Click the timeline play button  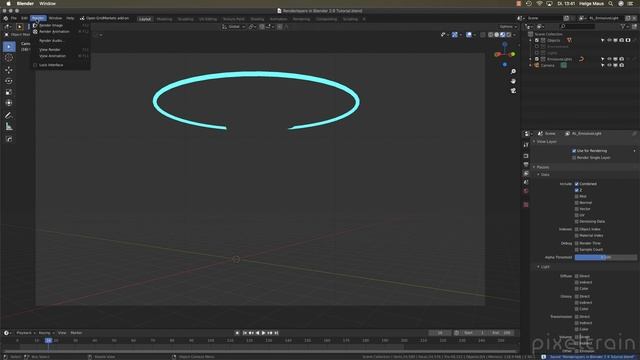(264, 333)
